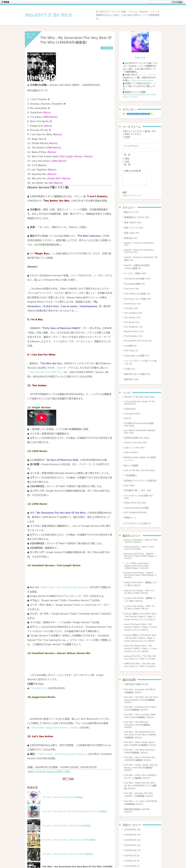
Task: Open the post title My Generation-The Very Best Of
Action: coord(76,40)
